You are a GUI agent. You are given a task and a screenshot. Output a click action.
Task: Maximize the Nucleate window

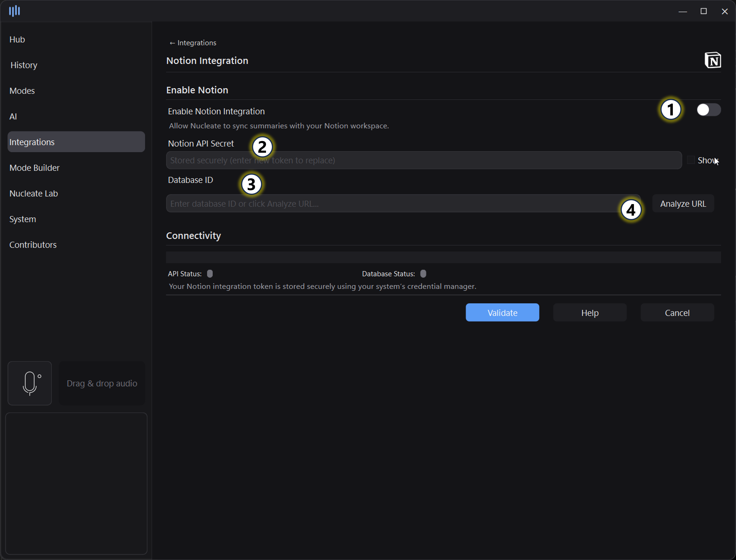coord(704,11)
